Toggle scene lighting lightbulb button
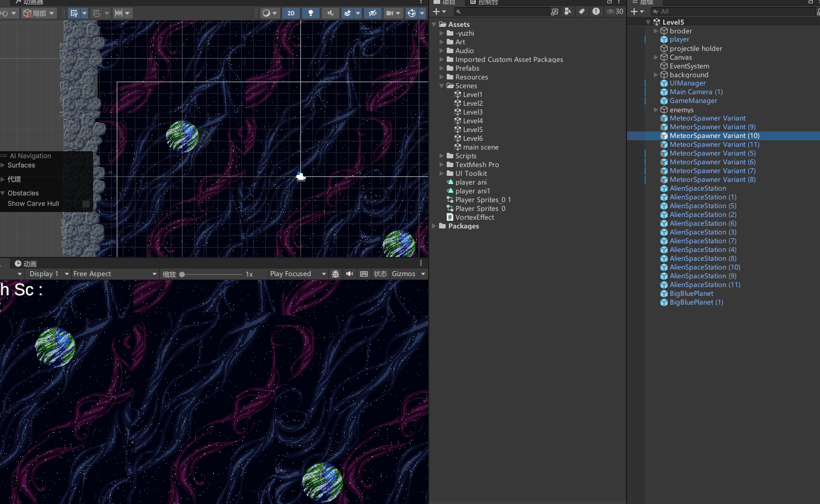Image resolution: width=820 pixels, height=504 pixels. (311, 13)
